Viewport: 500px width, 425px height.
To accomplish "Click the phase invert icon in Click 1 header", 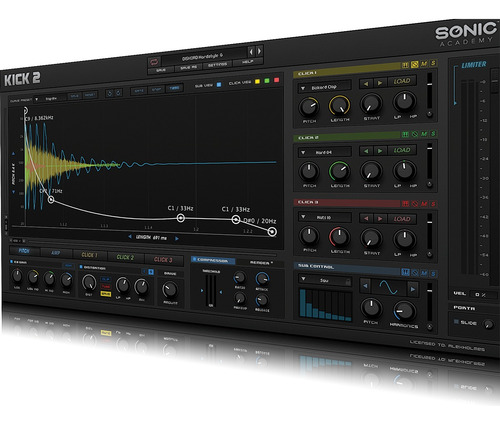I will click(415, 64).
